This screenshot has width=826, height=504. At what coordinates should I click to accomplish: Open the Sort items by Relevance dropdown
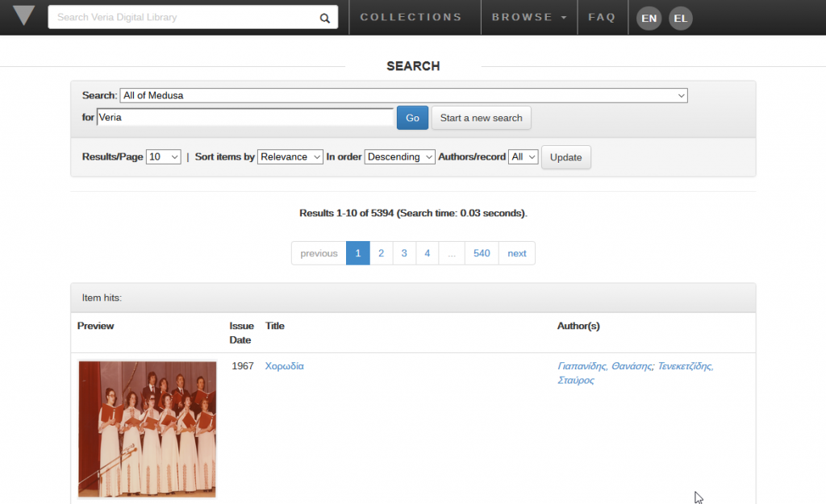(290, 157)
